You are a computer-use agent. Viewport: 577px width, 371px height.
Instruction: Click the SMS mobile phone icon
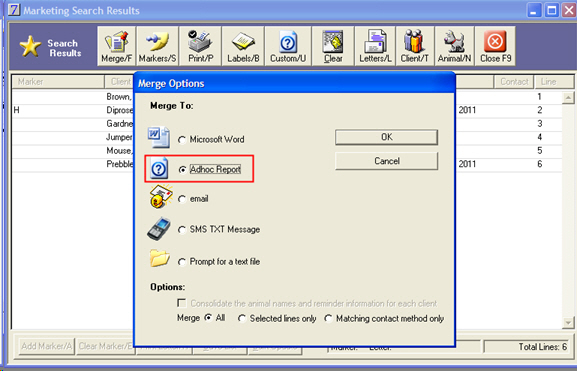pyautogui.click(x=159, y=228)
